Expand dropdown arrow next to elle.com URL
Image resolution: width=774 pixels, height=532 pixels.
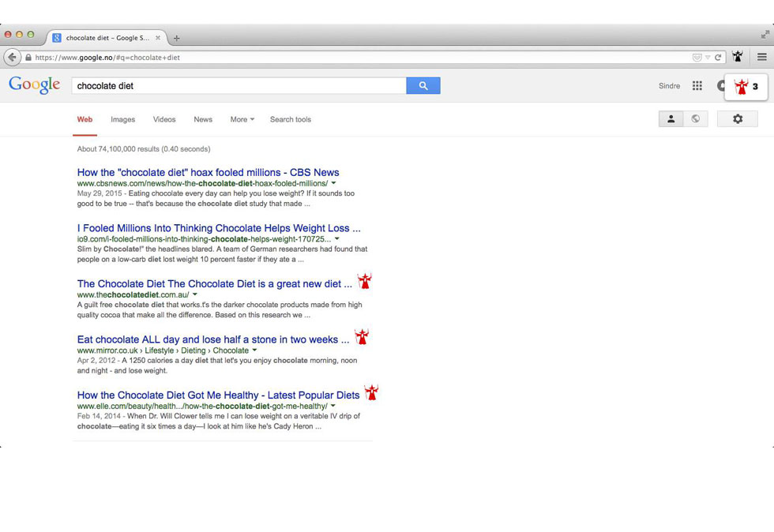(333, 406)
